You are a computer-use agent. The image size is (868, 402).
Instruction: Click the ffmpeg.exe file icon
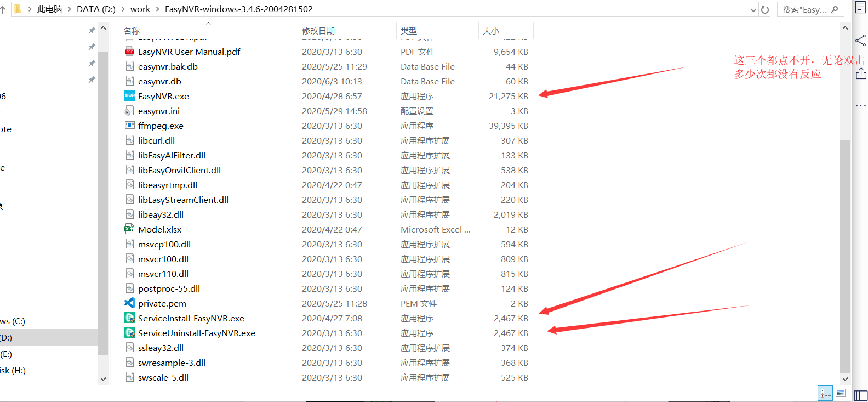point(130,126)
